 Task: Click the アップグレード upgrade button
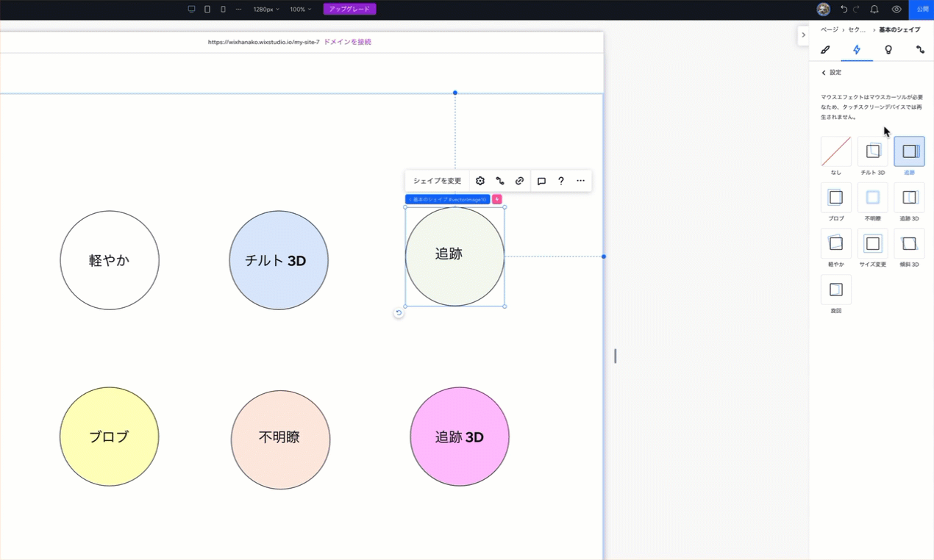coord(349,9)
